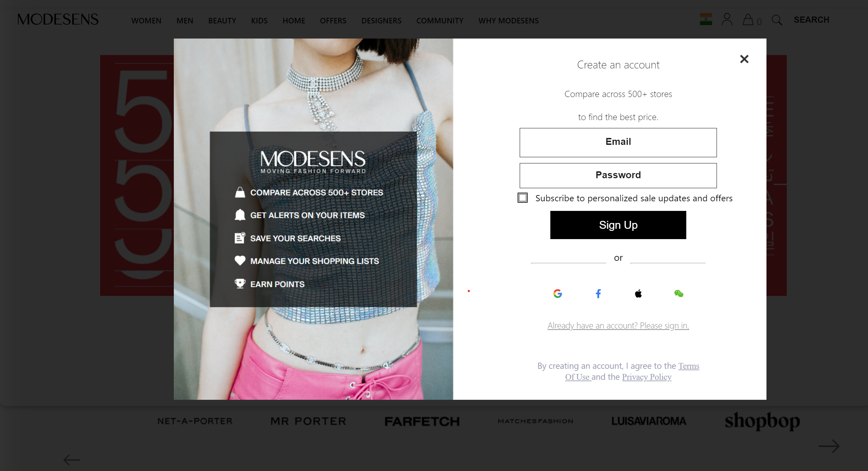Screen dimensions: 868x471
Task: Go to previous store logos with left arrow
Action: (72, 460)
